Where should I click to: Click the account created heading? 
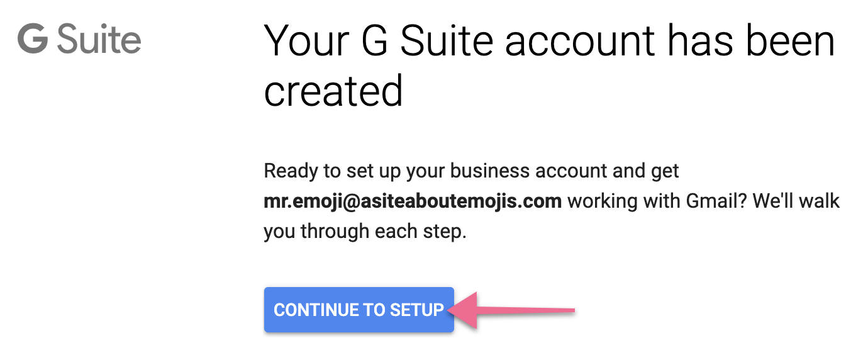coord(549,64)
